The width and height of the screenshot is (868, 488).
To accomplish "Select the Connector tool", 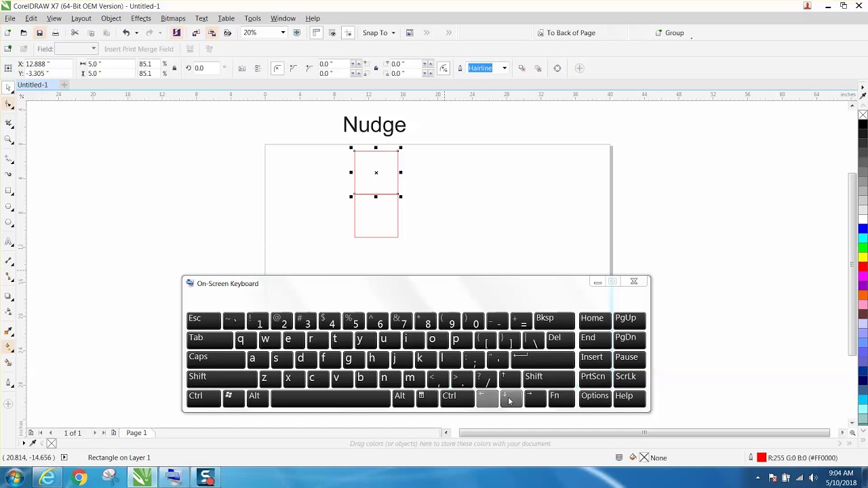I will (8, 277).
